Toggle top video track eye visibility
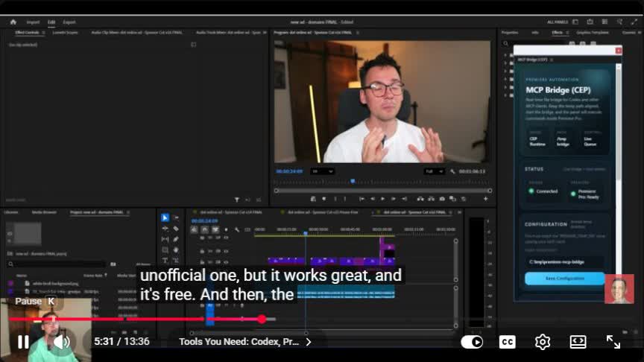644x362 pixels. [x=226, y=238]
